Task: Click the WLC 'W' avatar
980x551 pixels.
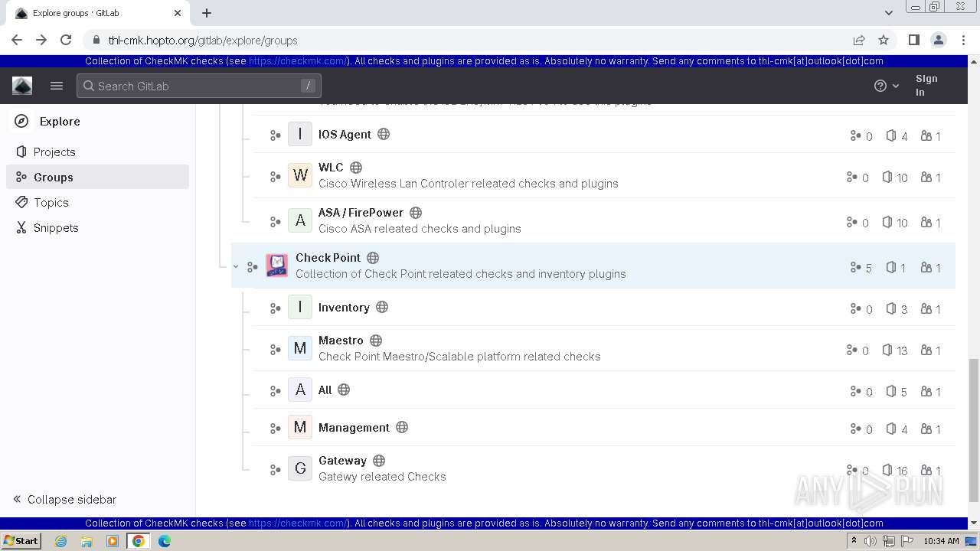Action: pyautogui.click(x=300, y=175)
